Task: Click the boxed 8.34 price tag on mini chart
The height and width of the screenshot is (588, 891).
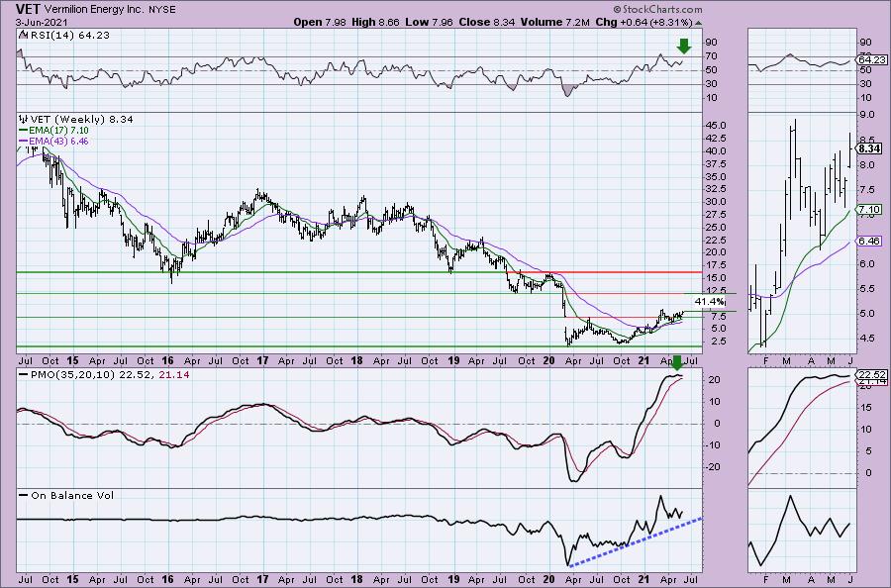Action: pyautogui.click(x=870, y=148)
